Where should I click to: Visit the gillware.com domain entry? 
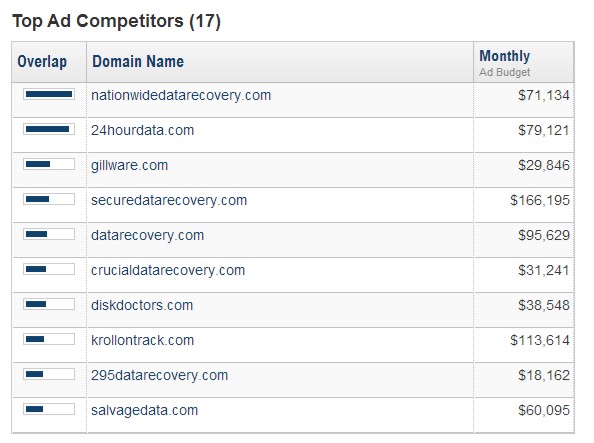130,165
